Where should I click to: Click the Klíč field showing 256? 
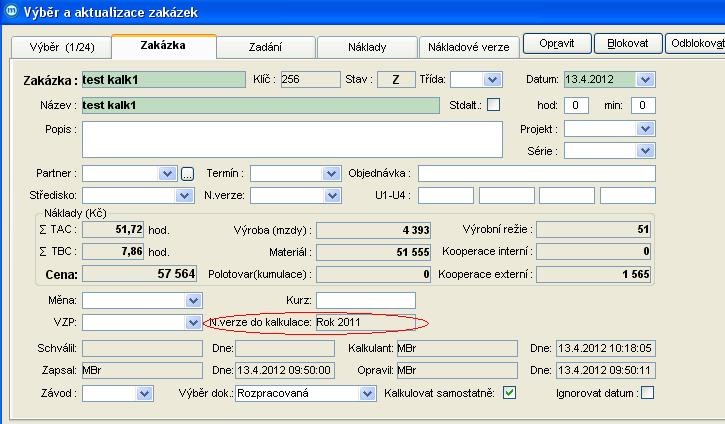(310, 80)
